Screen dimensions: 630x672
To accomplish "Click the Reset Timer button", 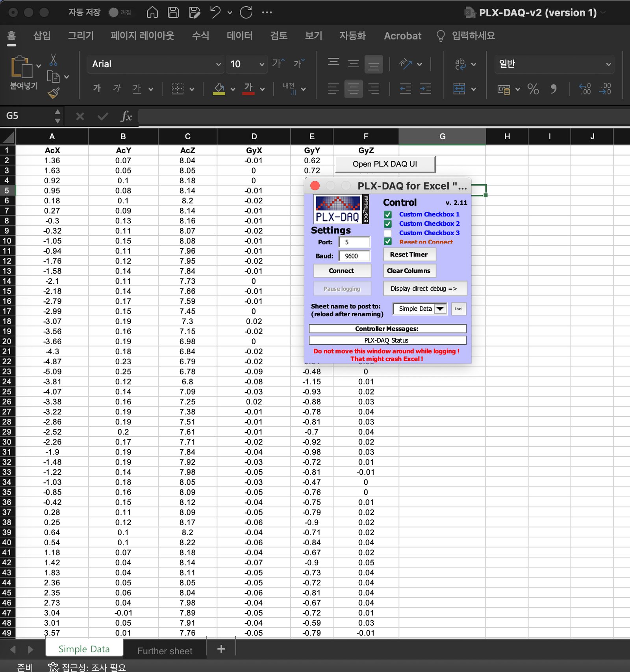I will (409, 255).
